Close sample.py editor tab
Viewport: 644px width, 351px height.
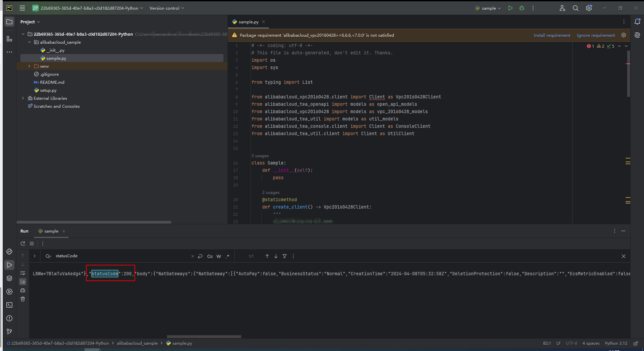[x=264, y=22]
